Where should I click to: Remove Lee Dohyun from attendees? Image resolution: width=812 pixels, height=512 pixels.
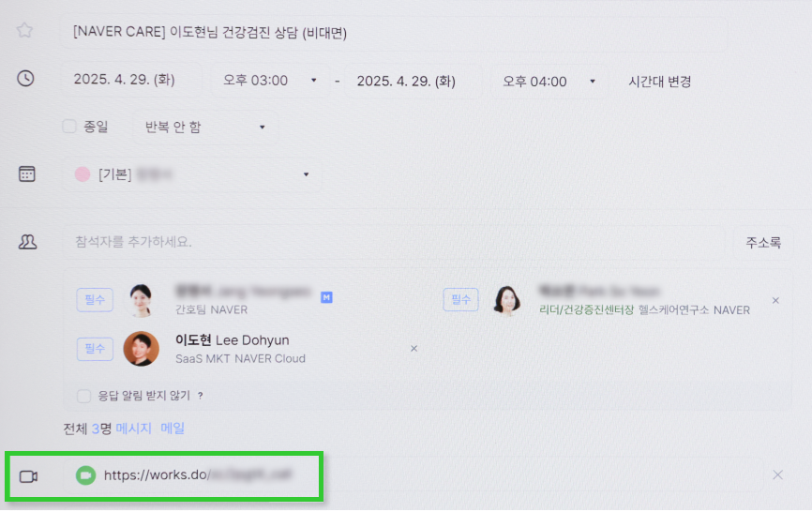pos(414,349)
